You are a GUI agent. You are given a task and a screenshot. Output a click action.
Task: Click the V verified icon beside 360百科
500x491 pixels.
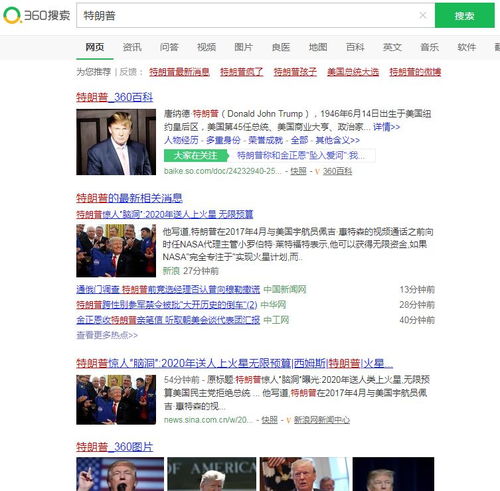(317, 172)
